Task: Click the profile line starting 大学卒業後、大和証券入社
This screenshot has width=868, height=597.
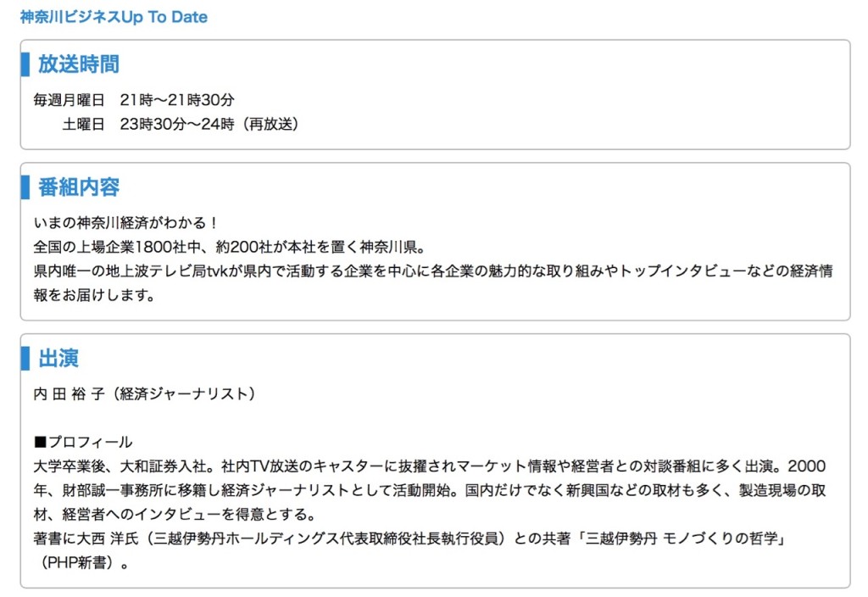Action: (x=429, y=466)
